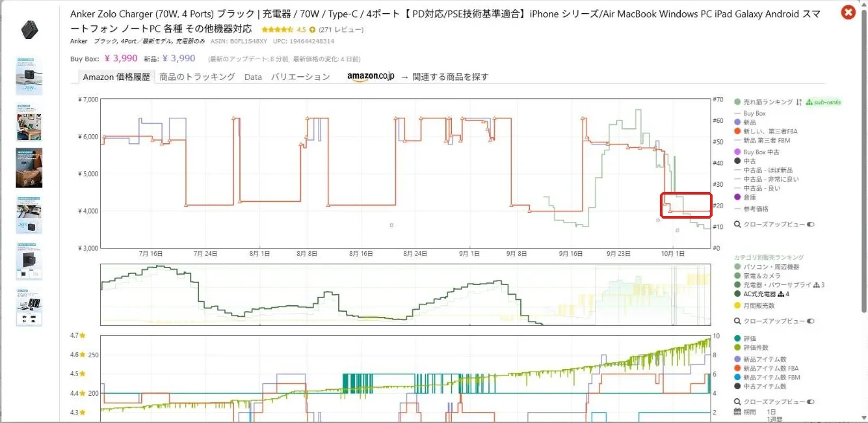Click the 新品 price ¥ 3,990
Viewport: 868px width, 423px height.
(x=179, y=58)
